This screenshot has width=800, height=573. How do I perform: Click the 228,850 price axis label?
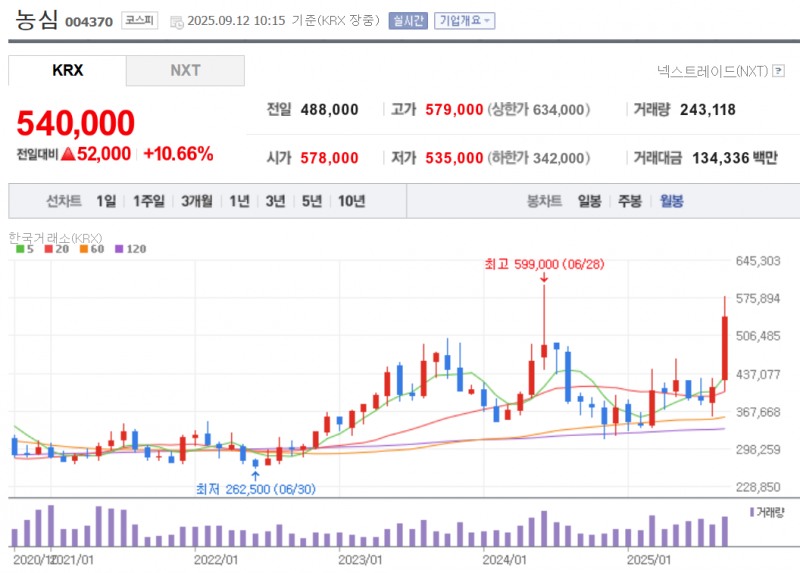758,487
